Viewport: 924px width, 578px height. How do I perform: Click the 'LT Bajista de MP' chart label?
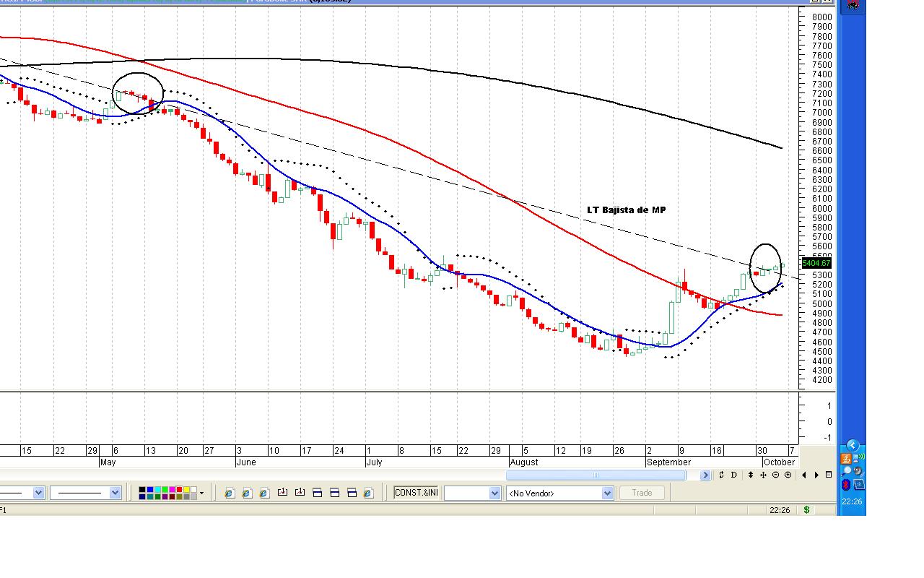627,210
